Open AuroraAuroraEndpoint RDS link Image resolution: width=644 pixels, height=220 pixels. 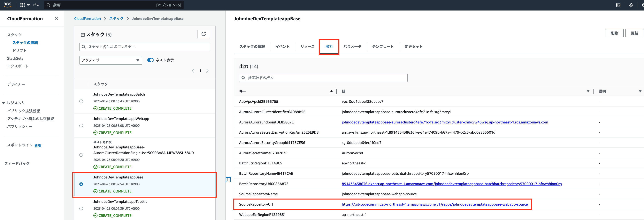pos(445,122)
